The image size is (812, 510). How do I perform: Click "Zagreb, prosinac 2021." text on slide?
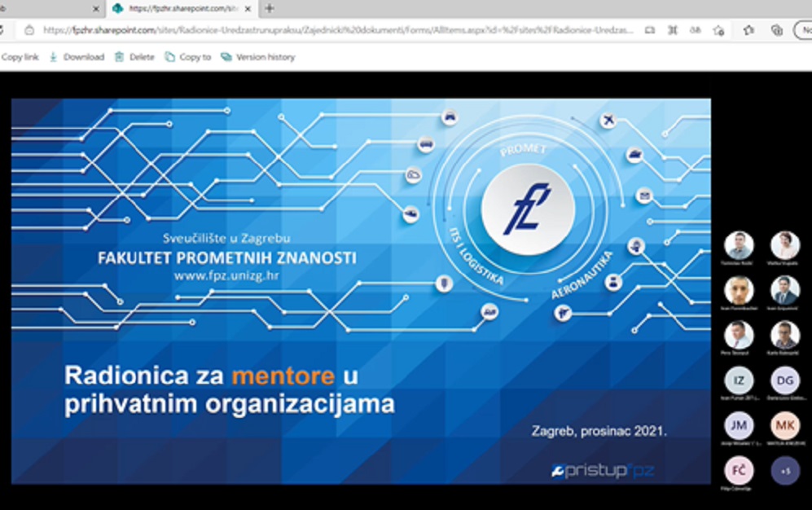599,431
